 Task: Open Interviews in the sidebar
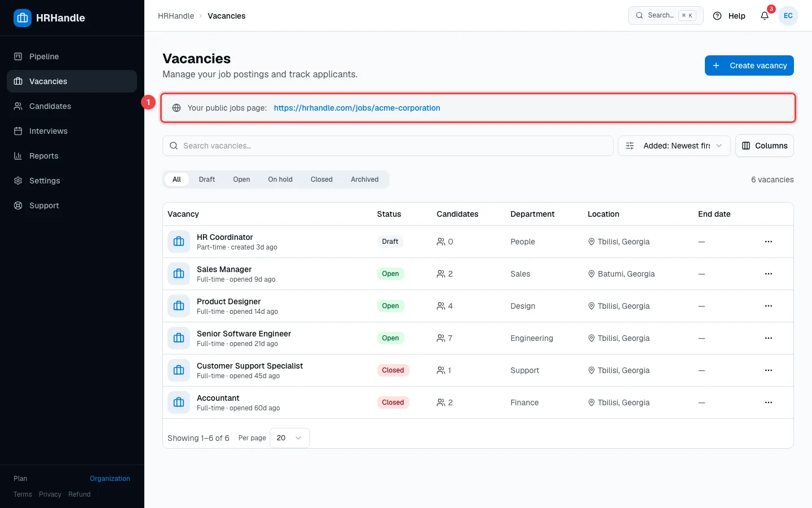[x=72, y=131]
